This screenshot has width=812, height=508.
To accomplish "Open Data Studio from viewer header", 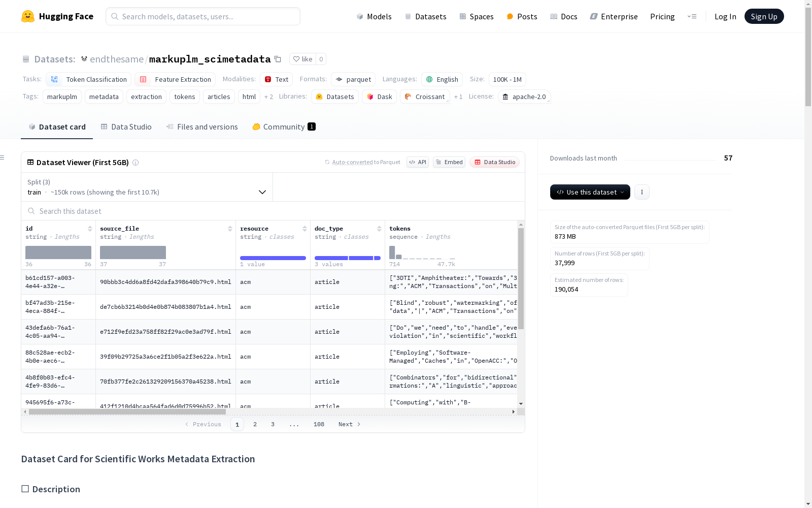I will point(495,162).
